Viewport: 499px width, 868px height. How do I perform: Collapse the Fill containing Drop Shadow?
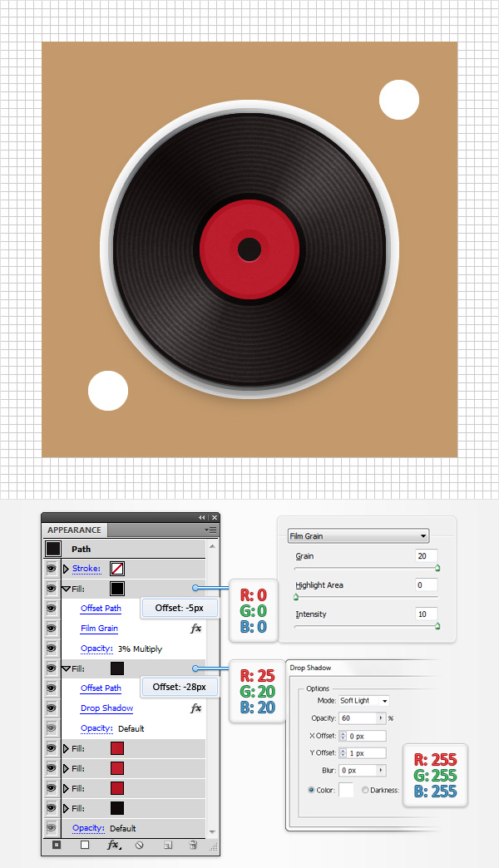pyautogui.click(x=66, y=668)
